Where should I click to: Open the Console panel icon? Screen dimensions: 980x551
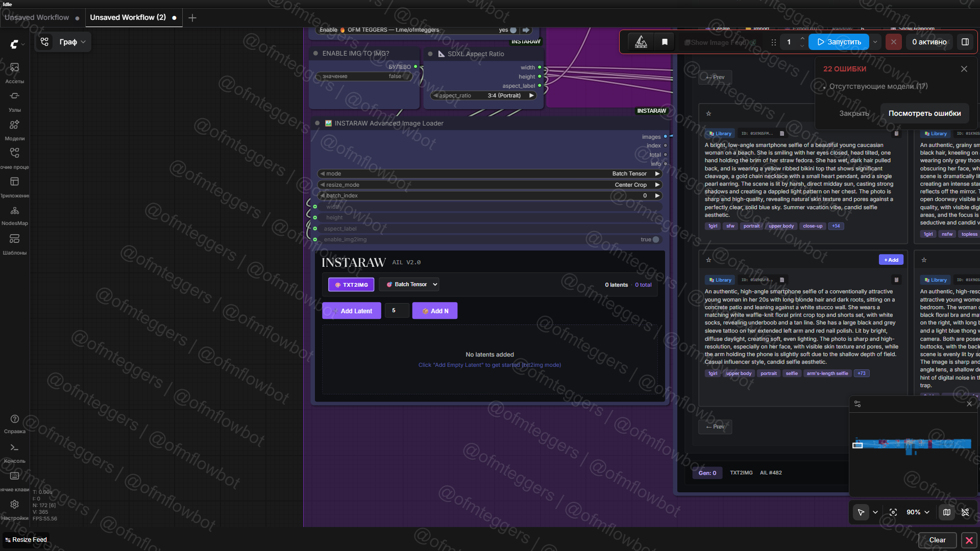[14, 448]
